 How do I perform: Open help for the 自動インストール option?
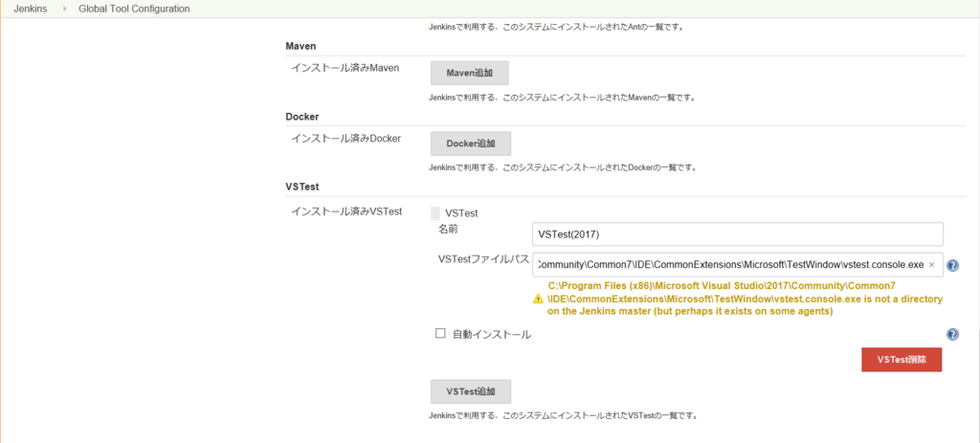pyautogui.click(x=952, y=334)
